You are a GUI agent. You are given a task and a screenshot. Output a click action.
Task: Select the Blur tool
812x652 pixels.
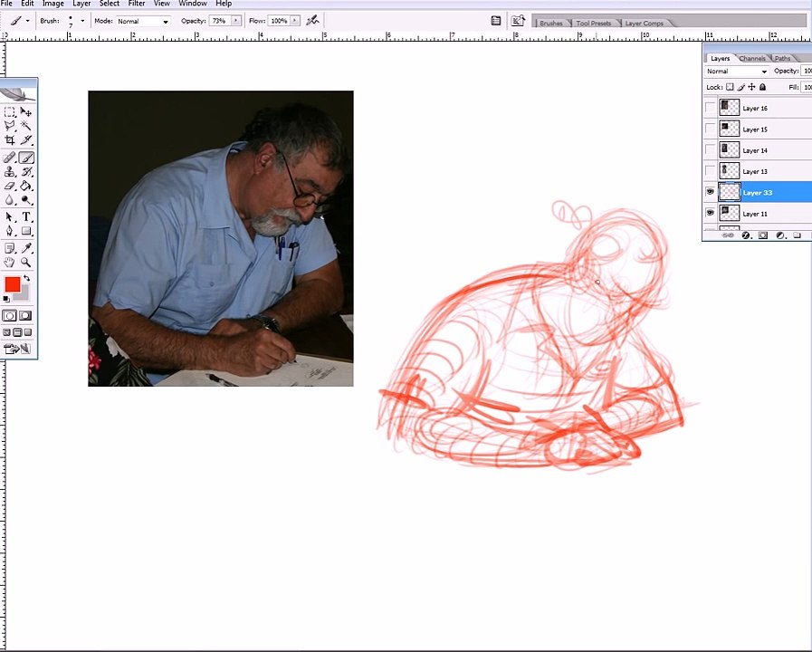pos(9,200)
